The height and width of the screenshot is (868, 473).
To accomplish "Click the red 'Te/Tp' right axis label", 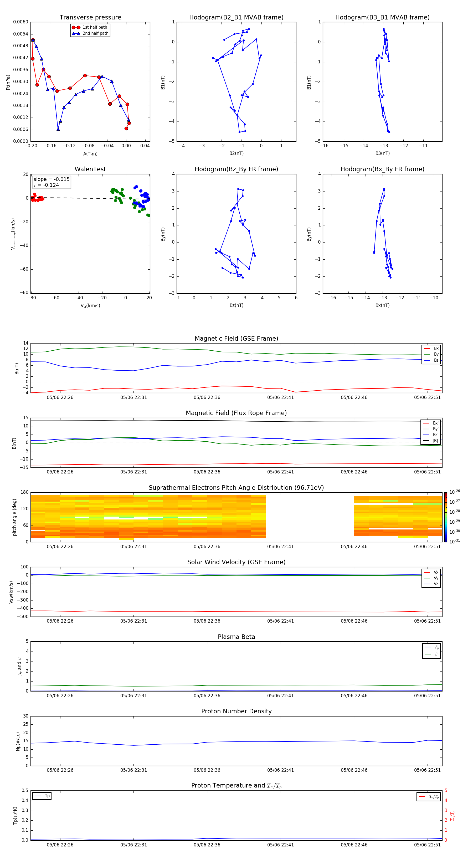I will pyautogui.click(x=453, y=815).
